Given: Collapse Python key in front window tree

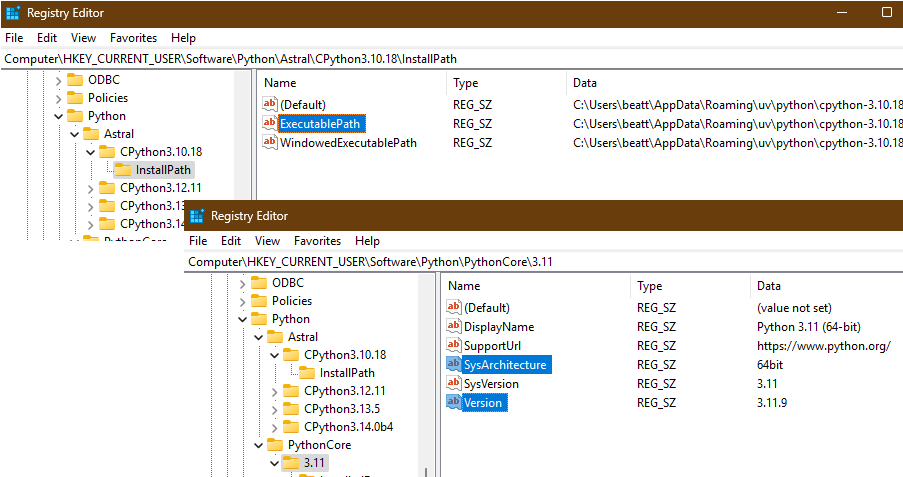Looking at the screenshot, I should (242, 319).
